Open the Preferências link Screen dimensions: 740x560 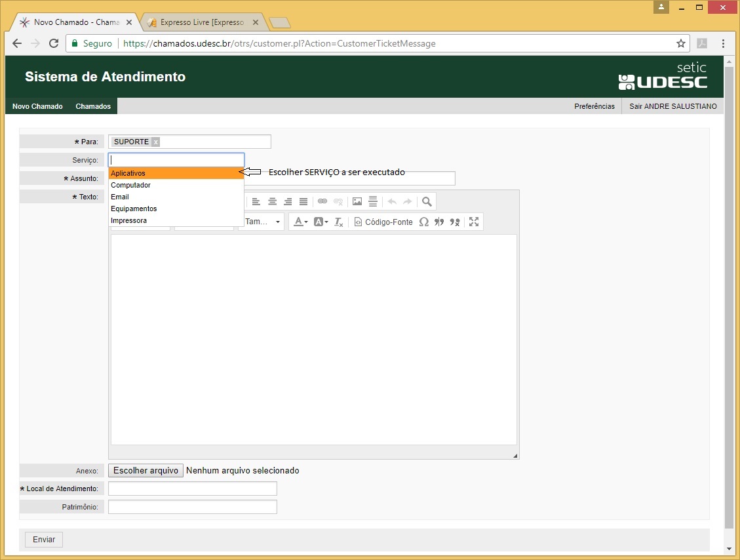[594, 106]
